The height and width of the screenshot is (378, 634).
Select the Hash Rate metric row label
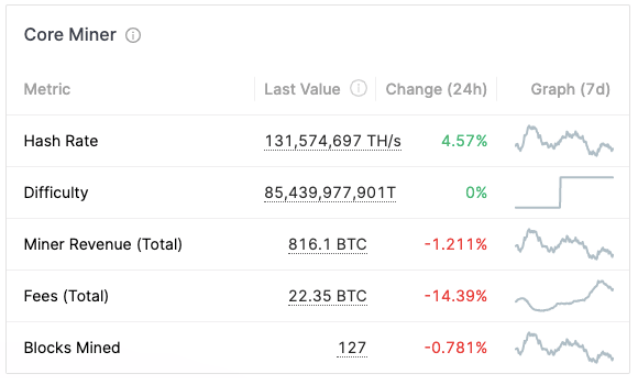click(x=61, y=141)
